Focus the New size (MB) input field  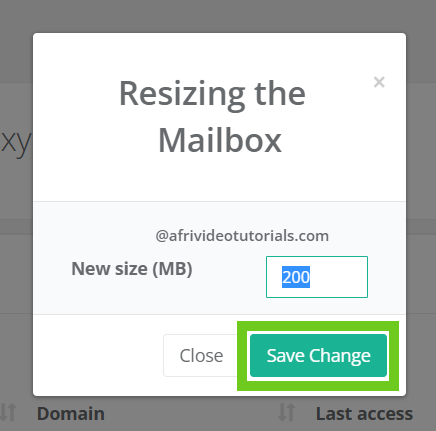click(317, 277)
